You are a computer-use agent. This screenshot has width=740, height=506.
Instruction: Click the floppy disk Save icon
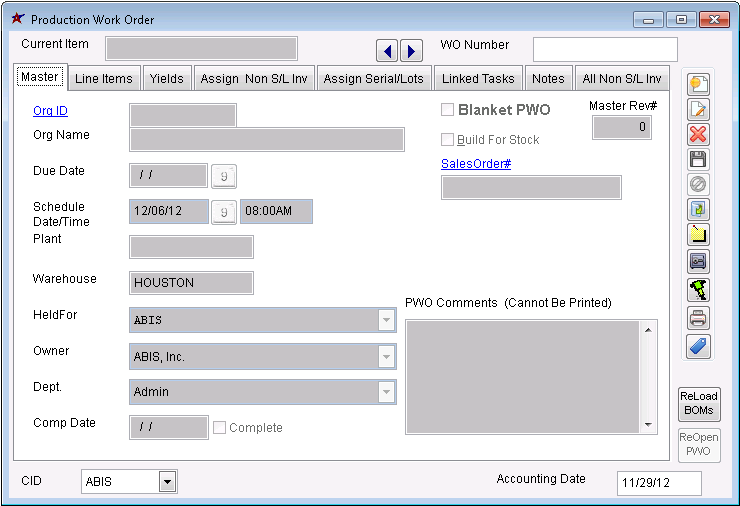pyautogui.click(x=699, y=160)
